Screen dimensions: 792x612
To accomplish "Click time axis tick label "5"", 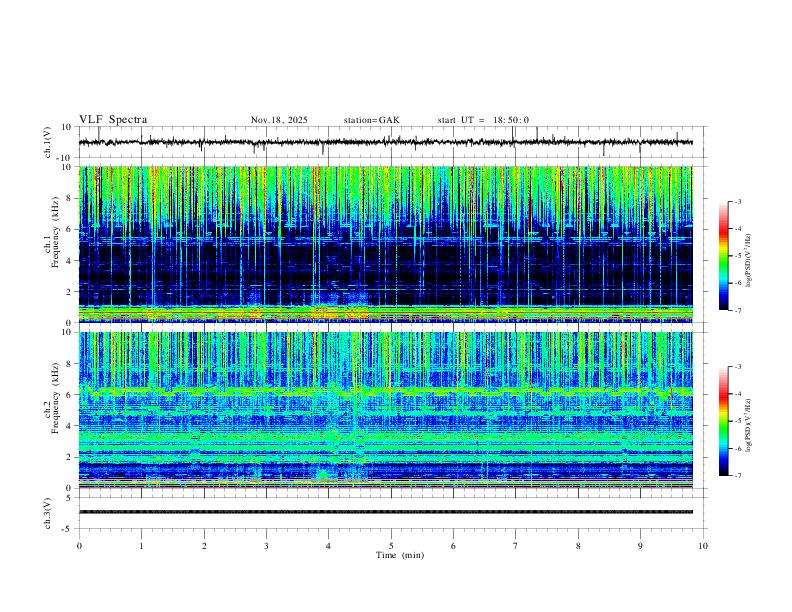I will coord(391,546).
